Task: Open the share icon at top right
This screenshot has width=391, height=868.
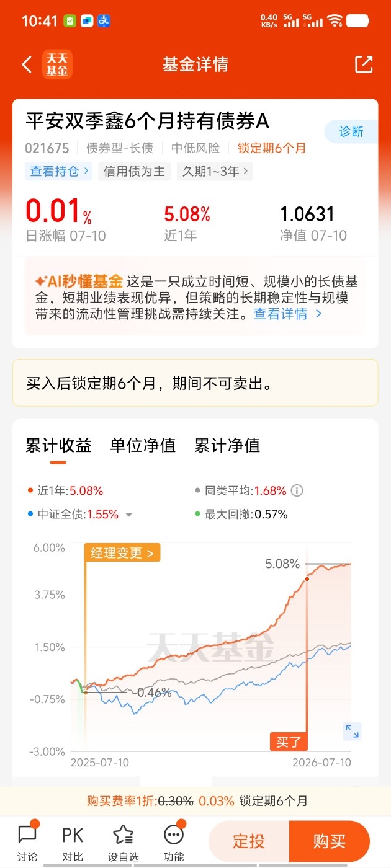Action: tap(364, 64)
